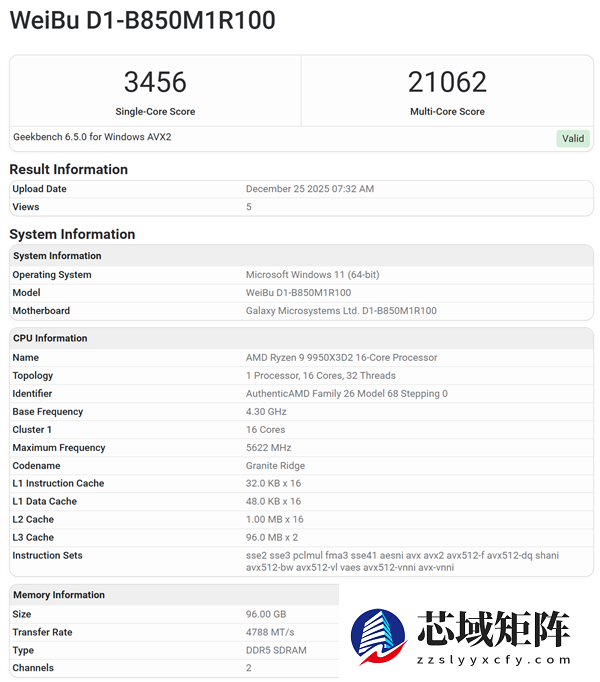Select the Maximum Frequency row label
Screen dimensions: 600x682
click(x=59, y=448)
